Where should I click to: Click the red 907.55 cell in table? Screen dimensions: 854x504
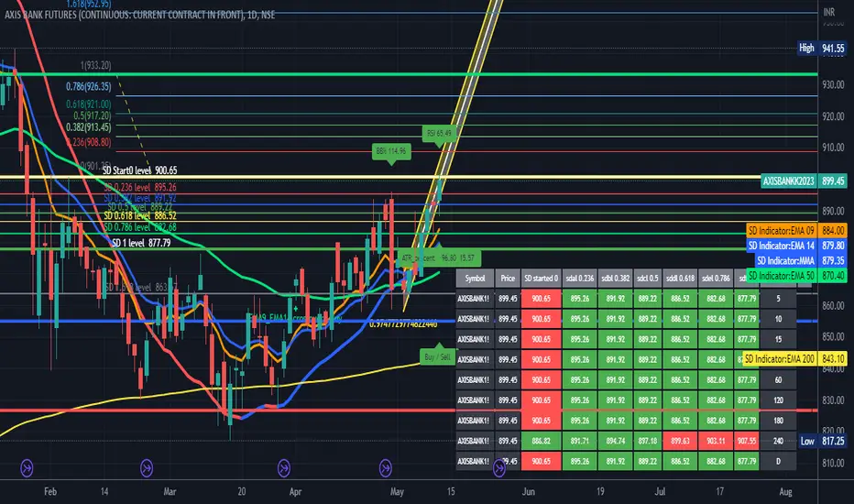tap(746, 441)
